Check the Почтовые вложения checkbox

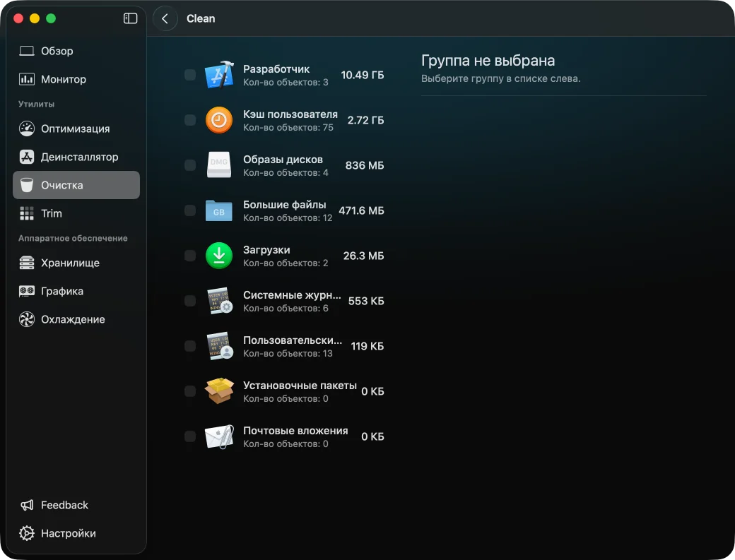pyautogui.click(x=190, y=436)
